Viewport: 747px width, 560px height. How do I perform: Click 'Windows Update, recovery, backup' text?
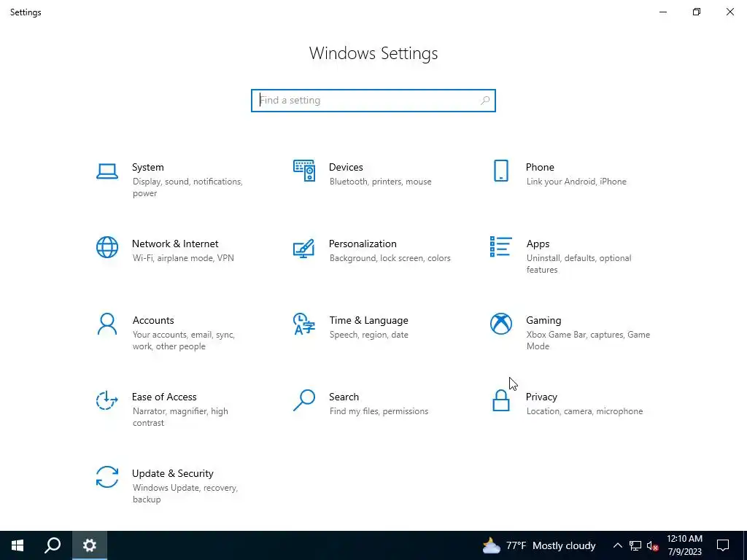[x=185, y=494]
